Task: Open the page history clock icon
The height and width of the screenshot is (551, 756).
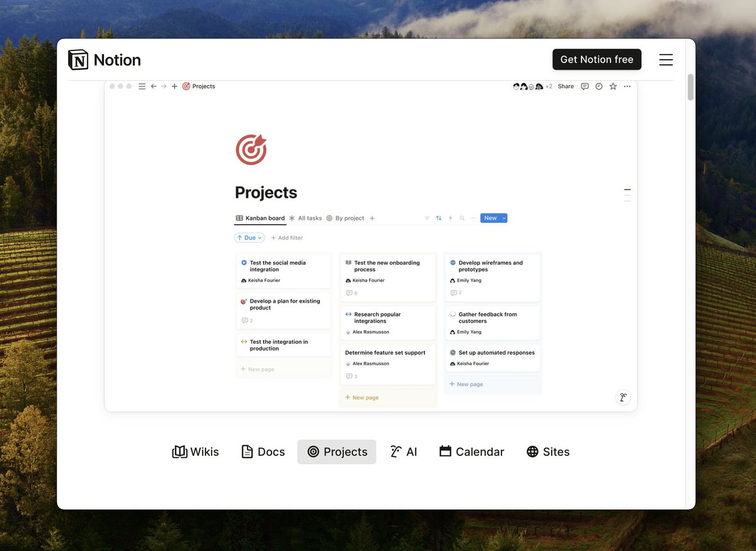Action: [598, 86]
